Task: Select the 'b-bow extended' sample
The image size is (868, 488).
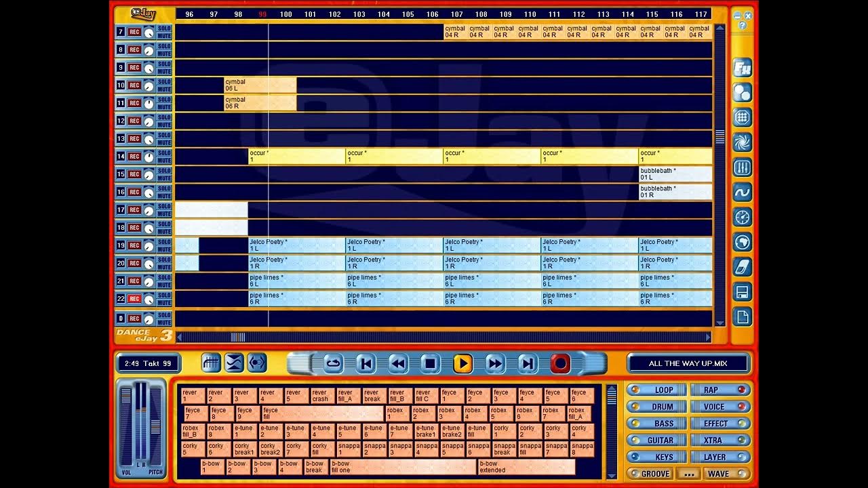Action: pos(526,467)
